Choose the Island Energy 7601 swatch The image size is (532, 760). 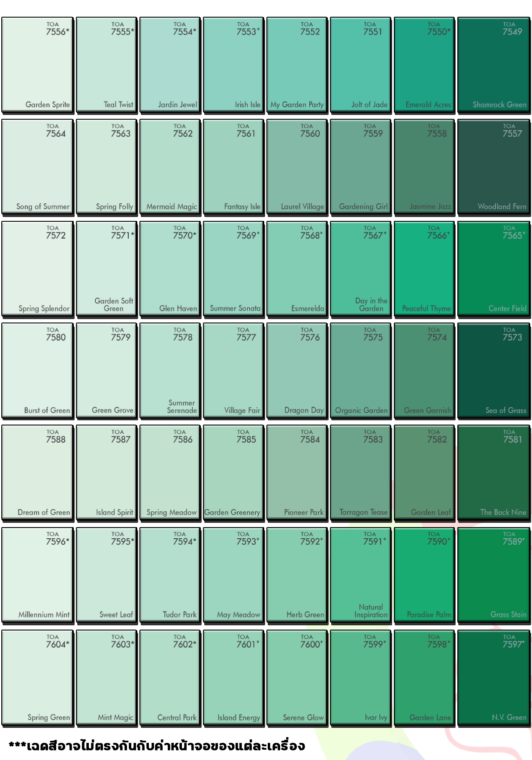pos(233,678)
